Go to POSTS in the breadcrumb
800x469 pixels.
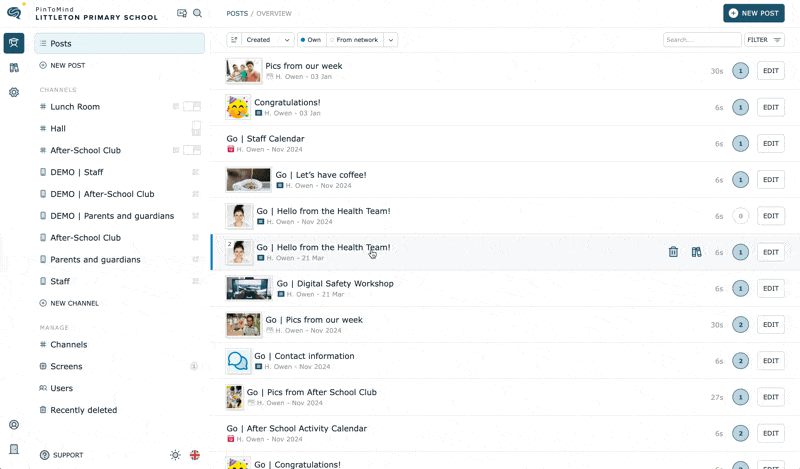pos(237,13)
